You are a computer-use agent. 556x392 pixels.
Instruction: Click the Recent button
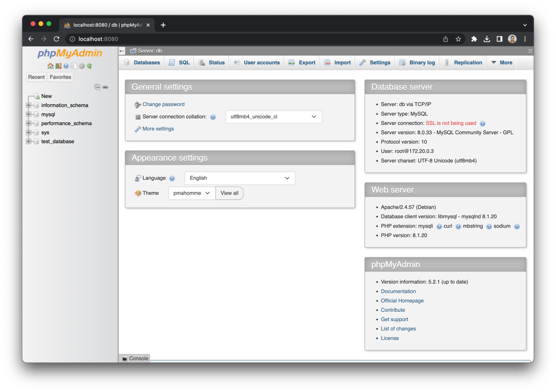[36, 77]
